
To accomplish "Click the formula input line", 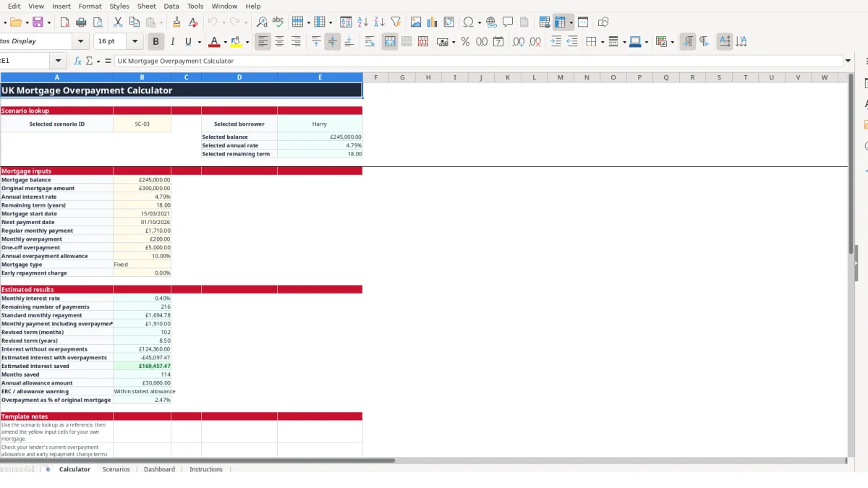I will [x=479, y=61].
